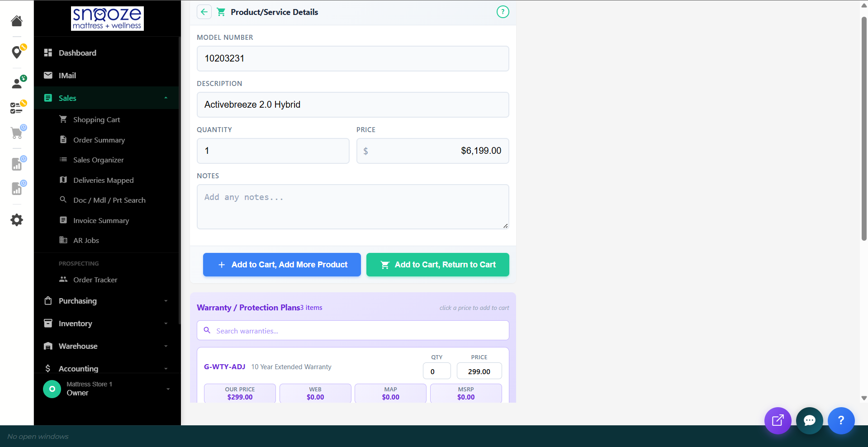
Task: Open the Mattress Store 1 Owner dropdown
Action: 107,389
